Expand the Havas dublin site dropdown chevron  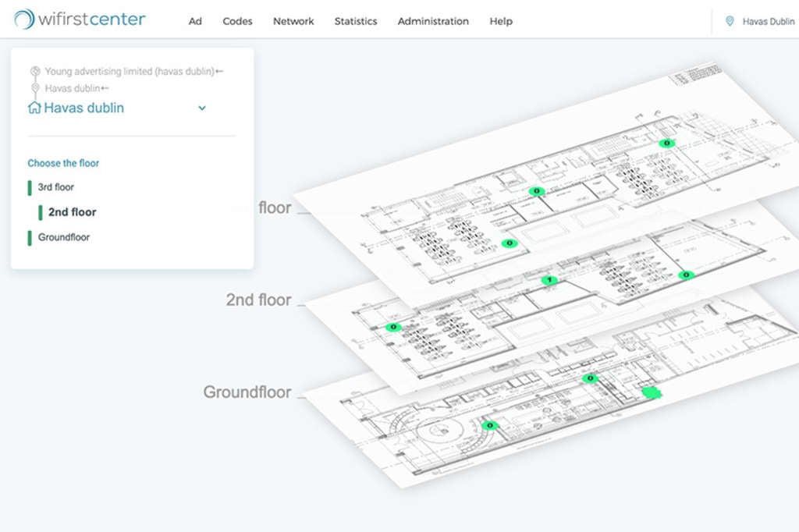[x=202, y=108]
